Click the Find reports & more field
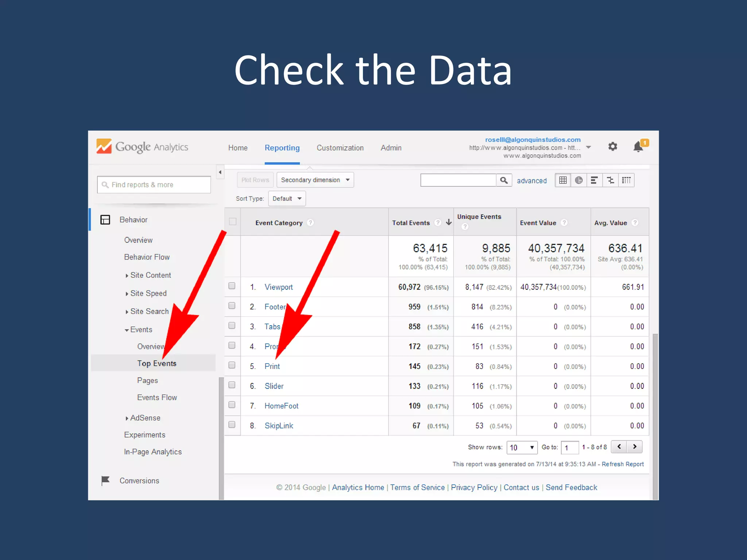The height and width of the screenshot is (560, 747). click(154, 184)
